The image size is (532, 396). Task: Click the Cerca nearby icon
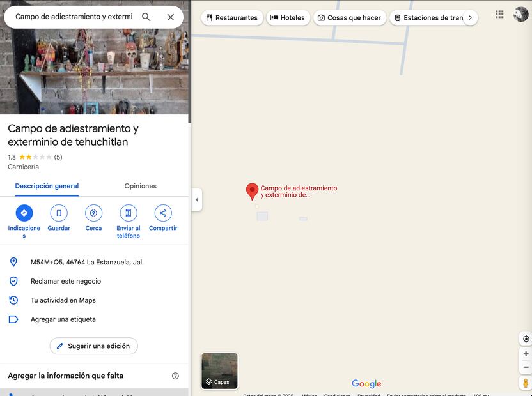point(93,213)
